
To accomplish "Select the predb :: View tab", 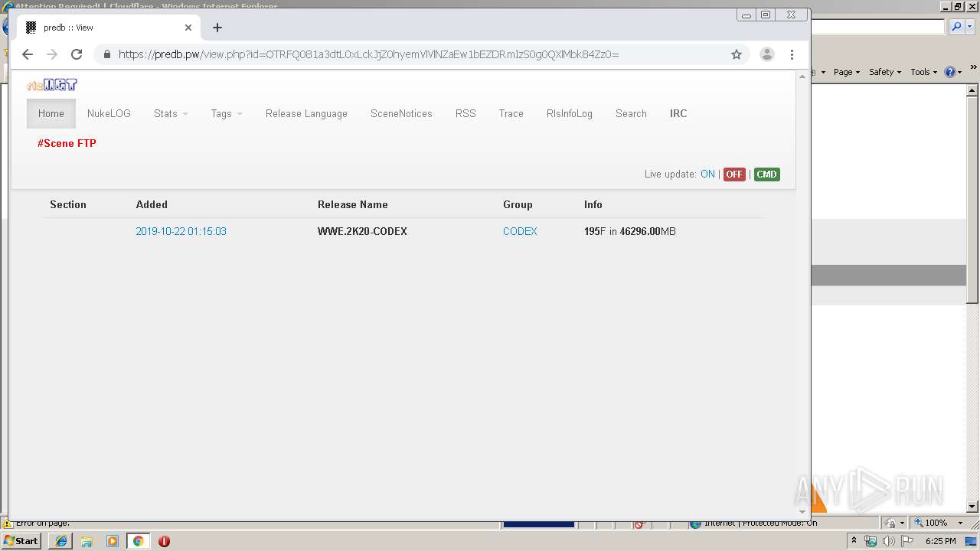I will coord(109,28).
